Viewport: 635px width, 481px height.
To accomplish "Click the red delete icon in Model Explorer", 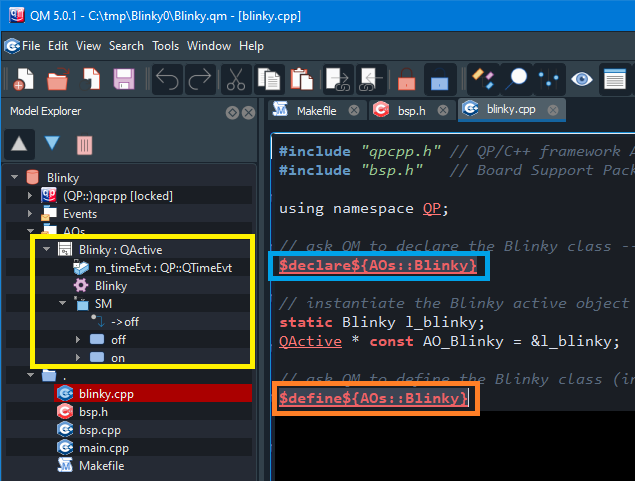I will (85, 145).
